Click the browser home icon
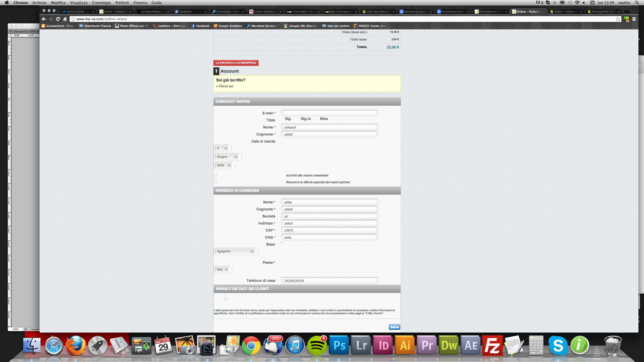Screen dimensions: 644x362 tap(65, 19)
